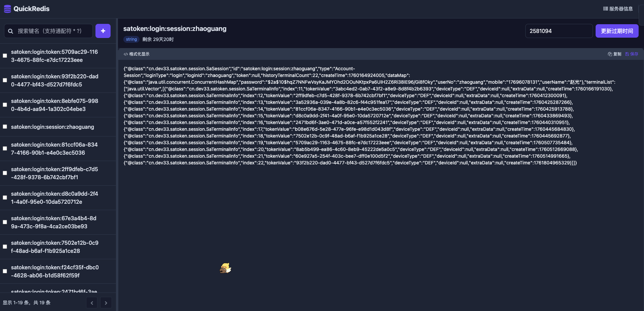The height and width of the screenshot is (311, 644).
Task: Select key satoken:login:session:zhaoguang in list
Action: [x=52, y=127]
